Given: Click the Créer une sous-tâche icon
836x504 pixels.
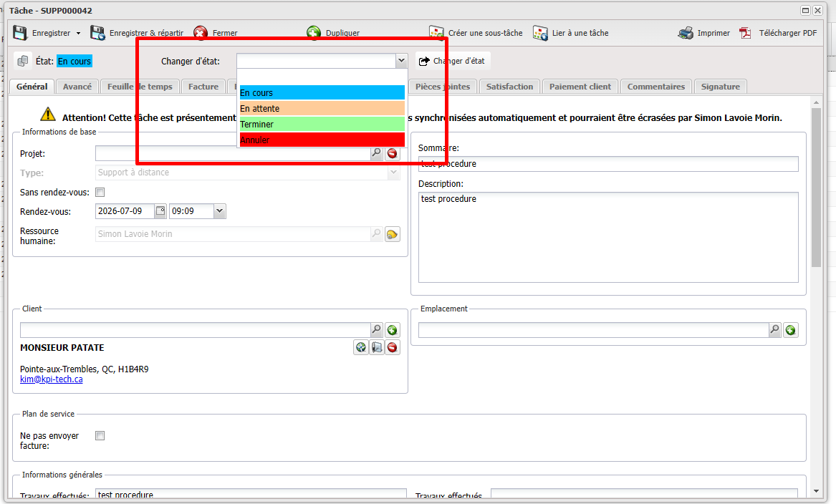Looking at the screenshot, I should coord(436,32).
